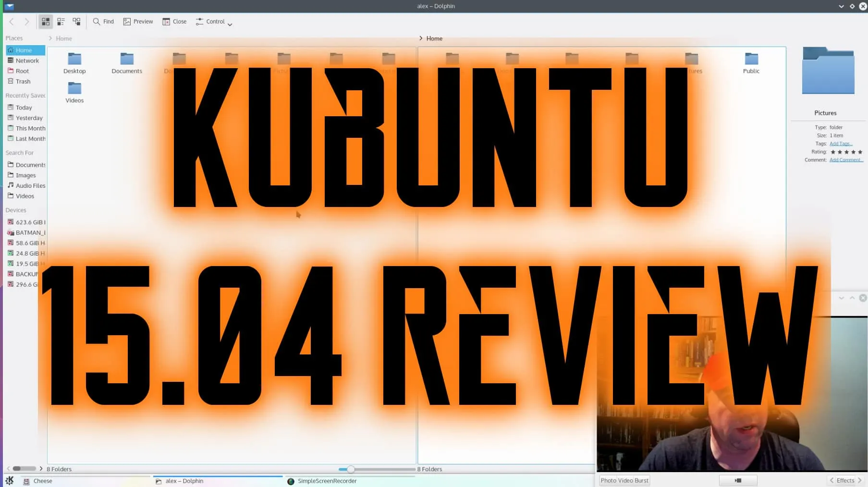Screen dimensions: 868x487
Task: Click the Add Comment link
Action: pyautogui.click(x=846, y=160)
